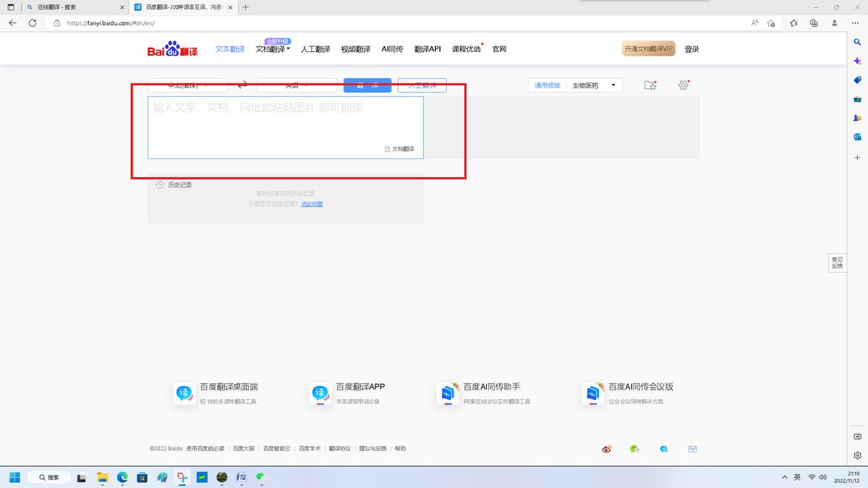The image size is (868, 488).
Task: Click the WeChat icon in the footer
Action: (x=634, y=449)
